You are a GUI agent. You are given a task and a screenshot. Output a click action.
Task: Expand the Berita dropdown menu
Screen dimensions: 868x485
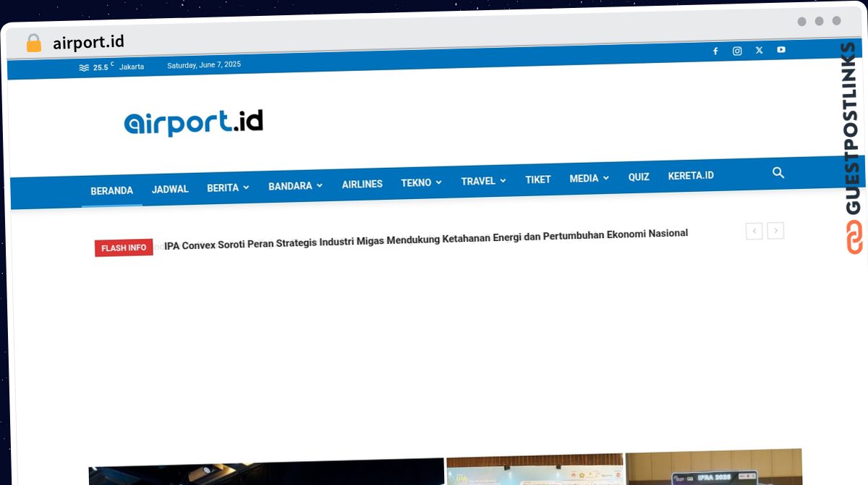coord(228,187)
